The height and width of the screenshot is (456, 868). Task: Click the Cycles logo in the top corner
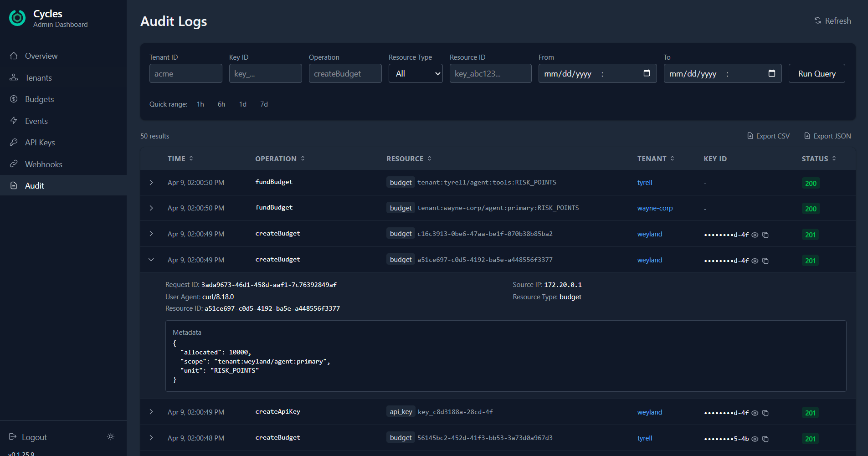coord(17,18)
